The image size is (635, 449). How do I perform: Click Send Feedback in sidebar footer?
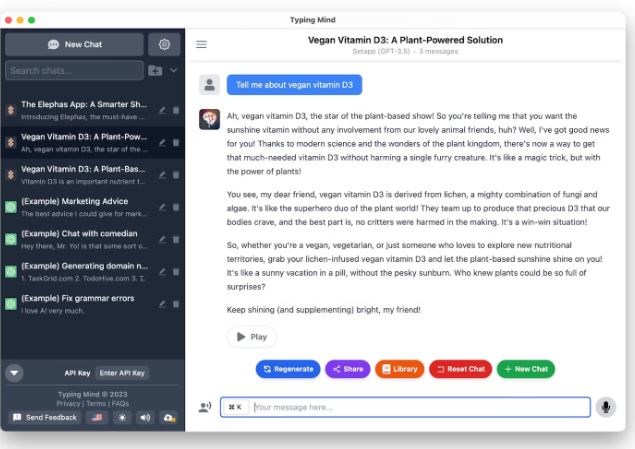[45, 417]
